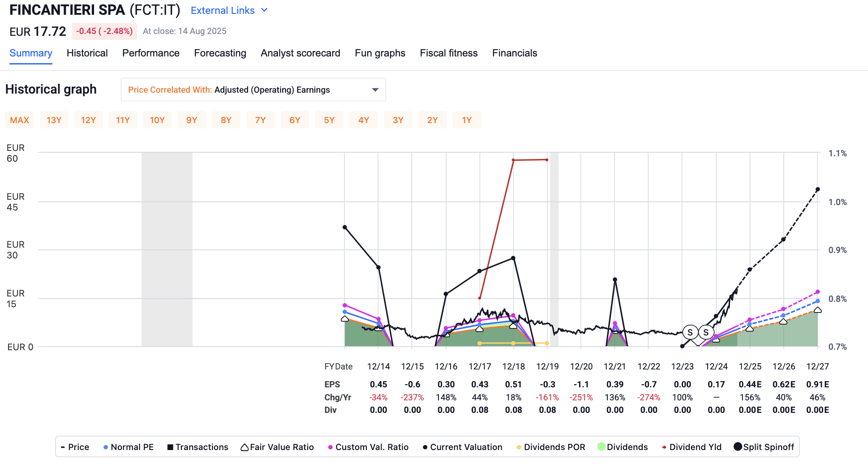Set chart range to 5Y

pyautogui.click(x=329, y=120)
